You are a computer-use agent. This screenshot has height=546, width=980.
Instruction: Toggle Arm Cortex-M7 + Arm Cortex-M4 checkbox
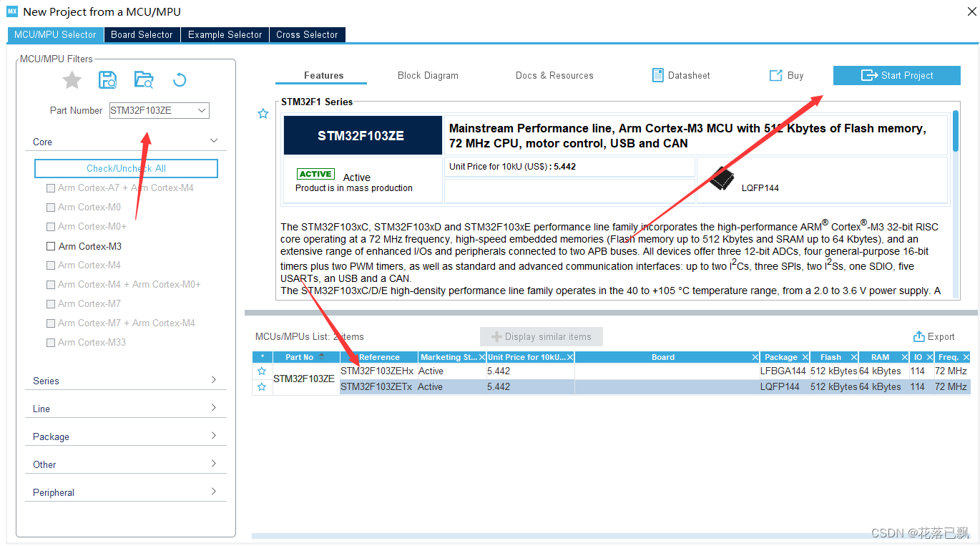(50, 323)
